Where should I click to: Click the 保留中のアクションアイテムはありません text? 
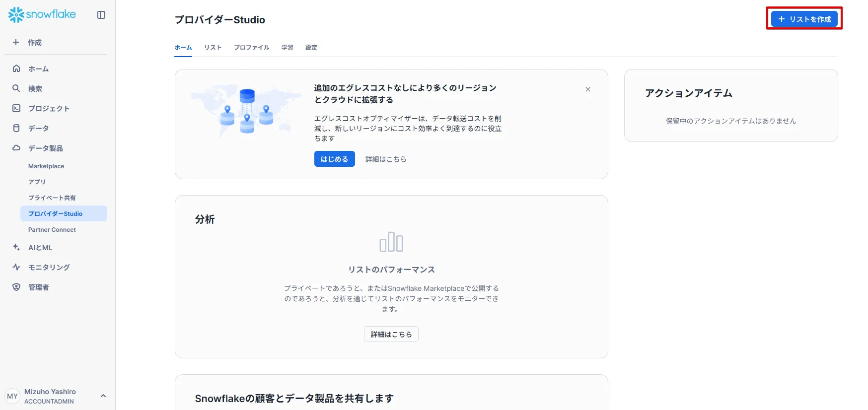coord(731,121)
